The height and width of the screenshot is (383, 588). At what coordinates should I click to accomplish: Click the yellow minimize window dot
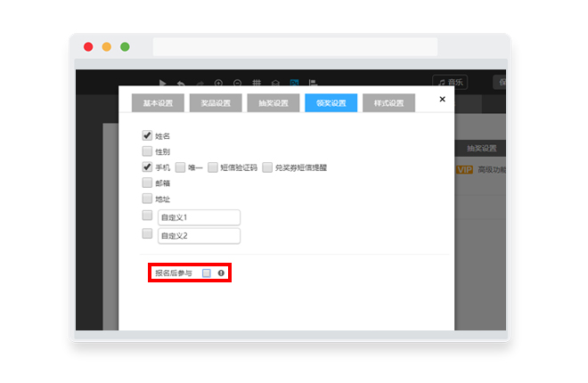tap(107, 47)
